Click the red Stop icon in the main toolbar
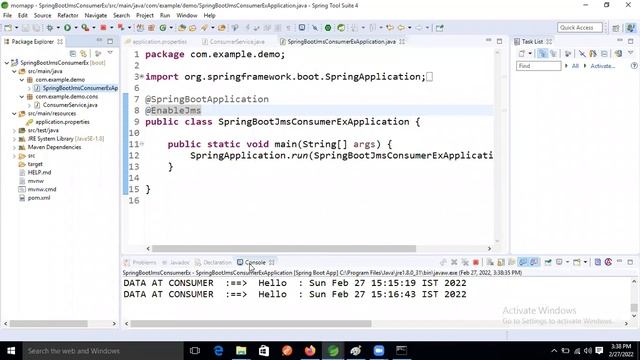 click(x=103, y=28)
